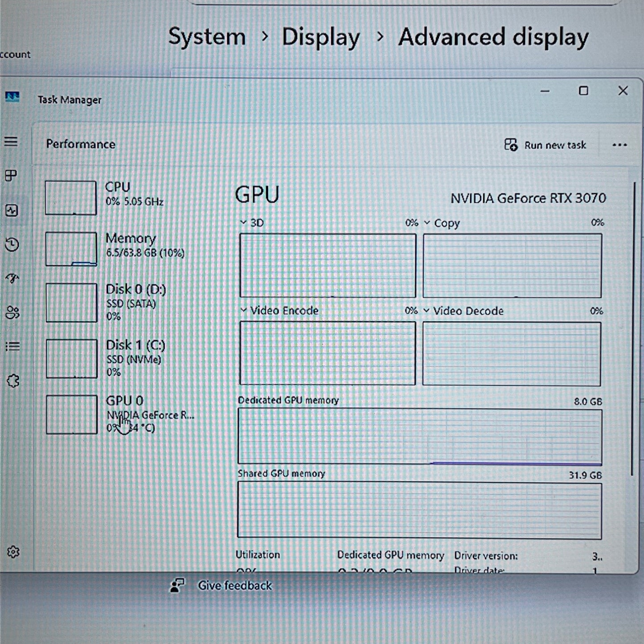Screen dimensions: 644x644
Task: Open the Users sidebar icon
Action: tap(12, 312)
